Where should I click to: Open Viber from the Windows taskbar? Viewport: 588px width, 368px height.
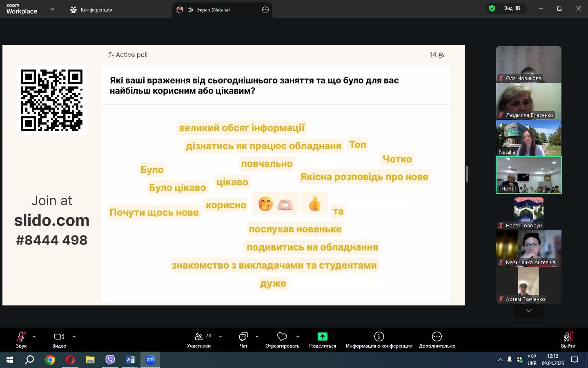pyautogui.click(x=110, y=360)
